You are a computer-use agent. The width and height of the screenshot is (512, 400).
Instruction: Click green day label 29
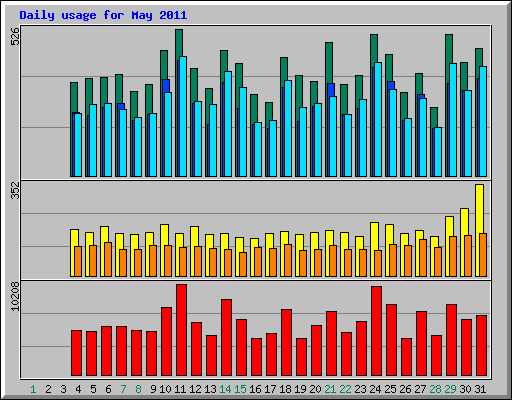(450, 389)
